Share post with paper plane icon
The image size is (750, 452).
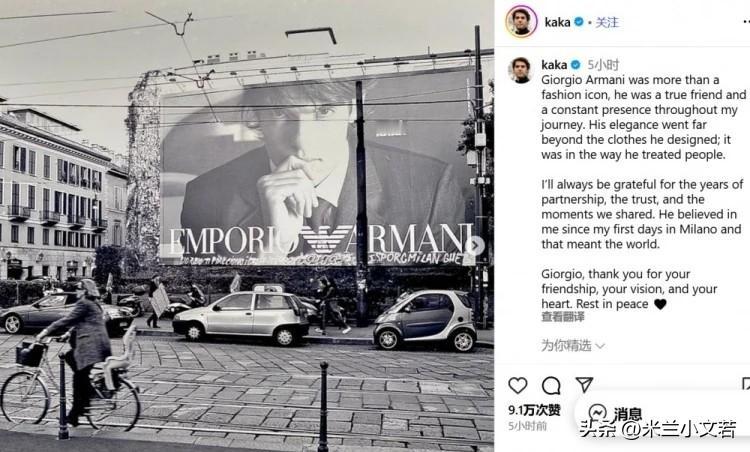coord(584,385)
